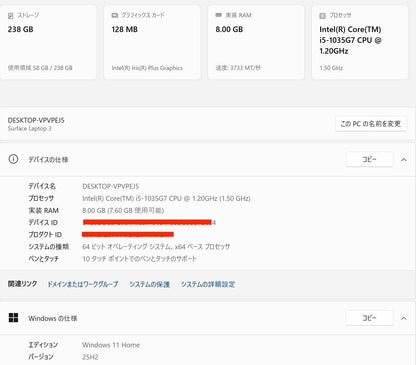Copy device specifications with コピー button
416x365 pixels.
point(369,159)
